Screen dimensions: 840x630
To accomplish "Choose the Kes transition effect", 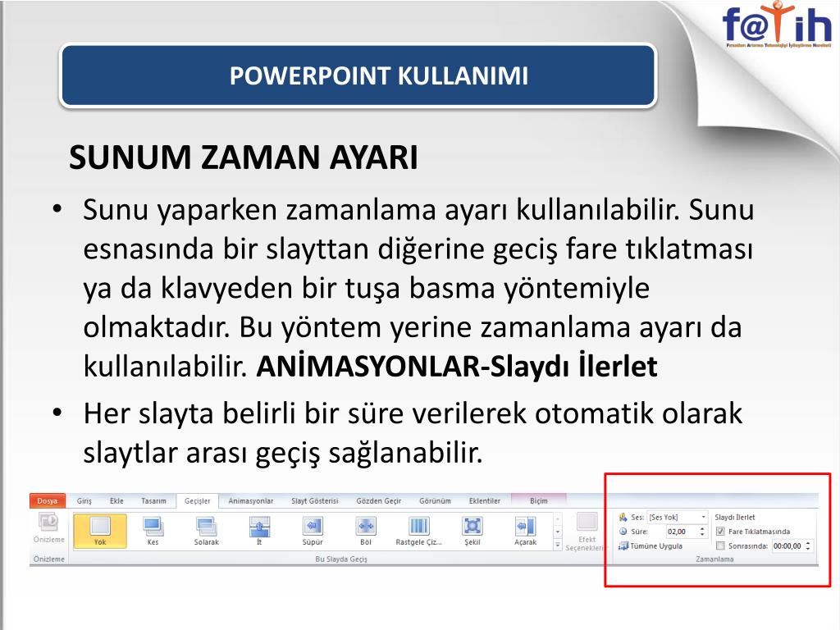I will (x=153, y=531).
